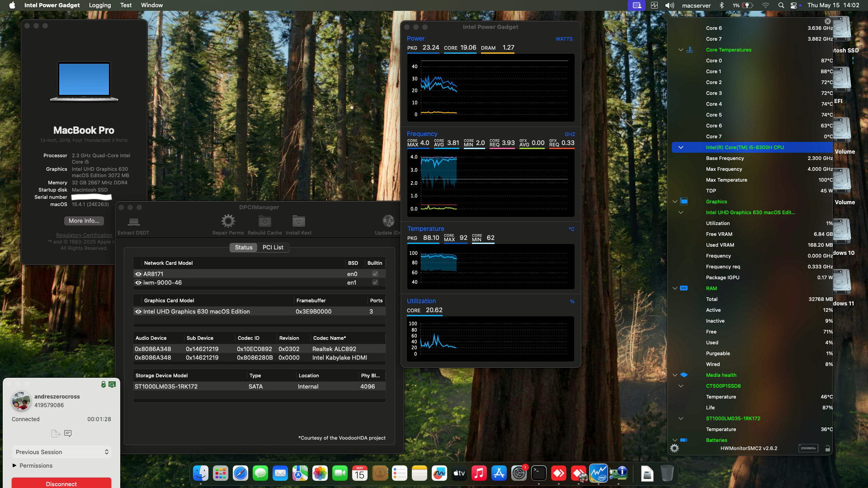Screen dimensions: 868x488
Task: Click the Repair Perms gear icon in DPCIManager
Action: 228,222
